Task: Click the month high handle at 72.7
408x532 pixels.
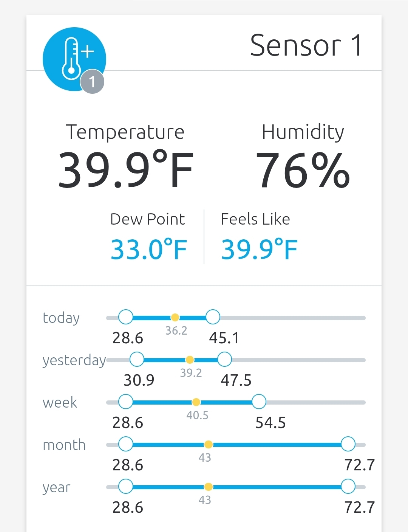Action: (348, 444)
